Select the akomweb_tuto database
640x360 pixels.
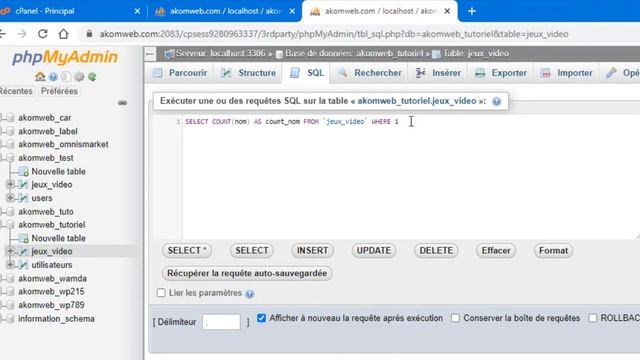tap(46, 211)
